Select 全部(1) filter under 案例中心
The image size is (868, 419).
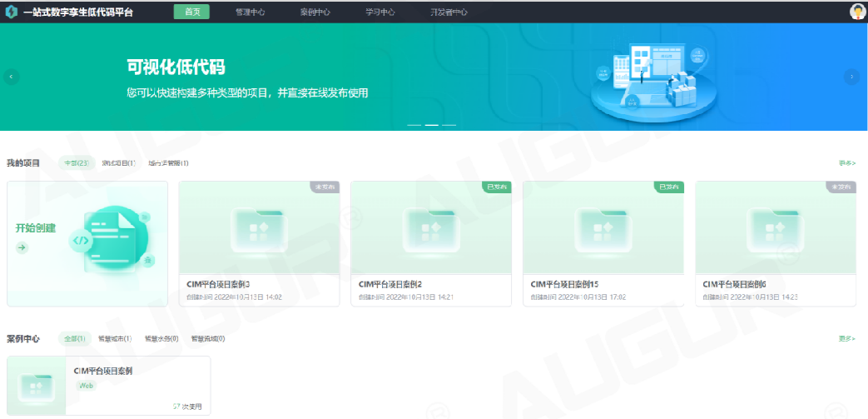[x=74, y=338]
